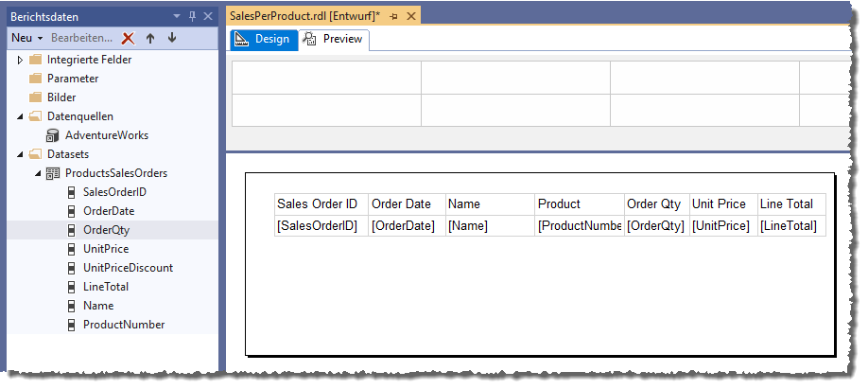Move item down with down arrow

171,38
